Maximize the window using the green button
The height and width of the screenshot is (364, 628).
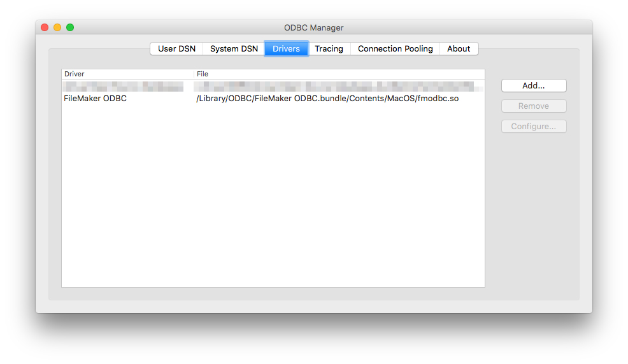click(70, 27)
